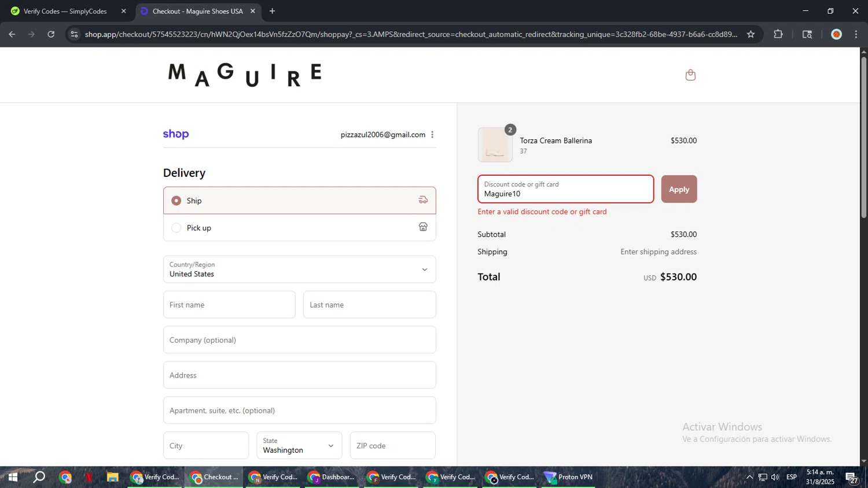This screenshot has height=488, width=868.
Task: Open Proton VPN from the taskbar
Action: click(x=568, y=477)
